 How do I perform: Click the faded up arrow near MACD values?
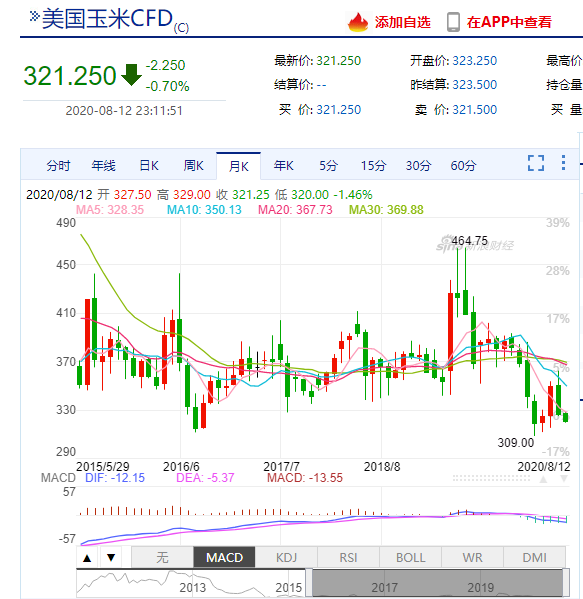pos(543,479)
